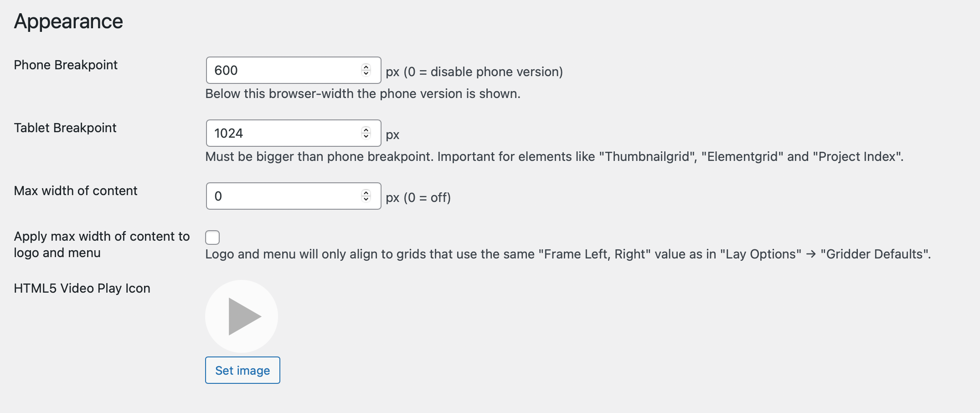Click the Max width of content field
The image size is (980, 413).
tap(283, 196)
